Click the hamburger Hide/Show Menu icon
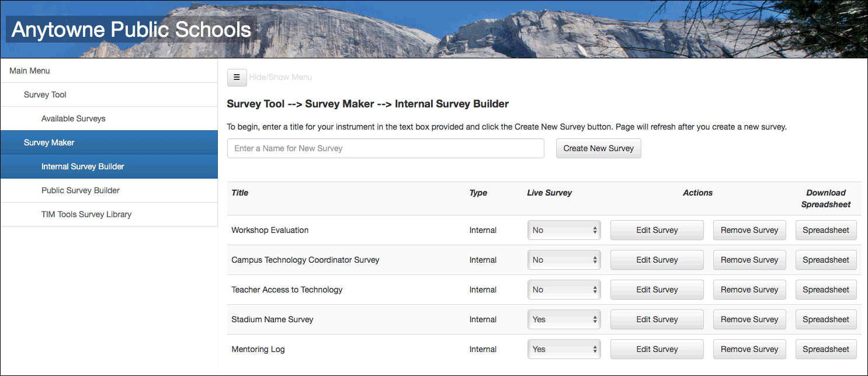Screen dimensions: 868x376 [237, 77]
